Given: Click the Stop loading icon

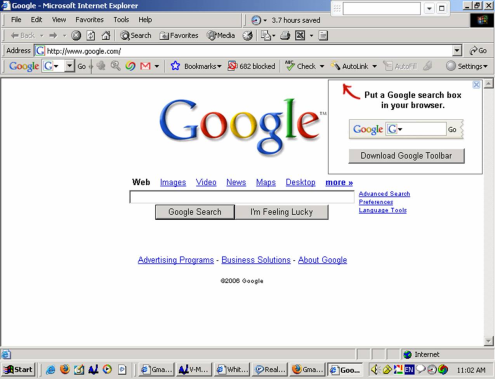Looking at the screenshot, I should [76, 35].
